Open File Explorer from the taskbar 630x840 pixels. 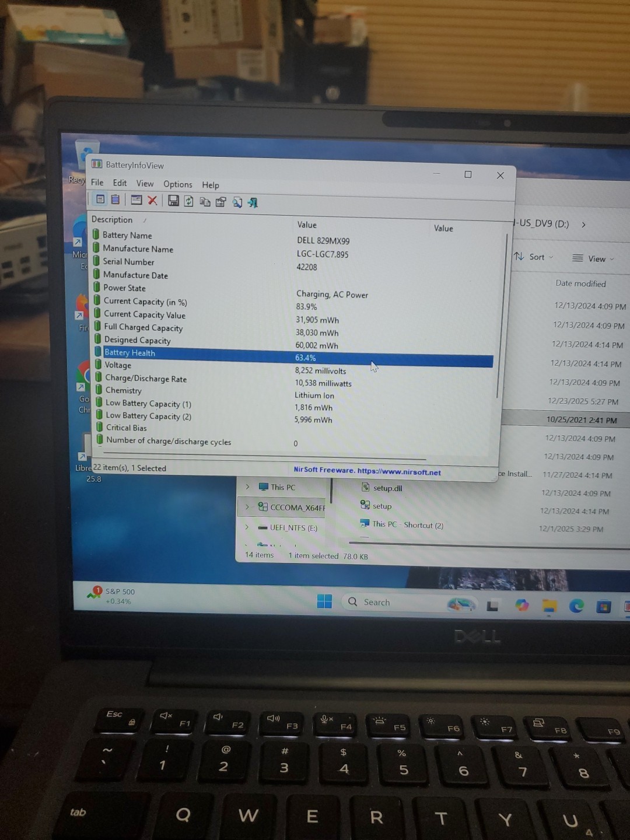pos(549,606)
